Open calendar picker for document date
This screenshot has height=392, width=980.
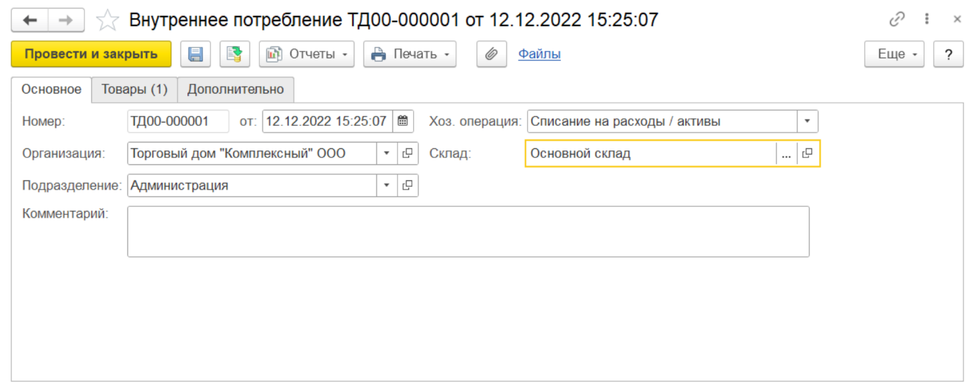coord(402,122)
